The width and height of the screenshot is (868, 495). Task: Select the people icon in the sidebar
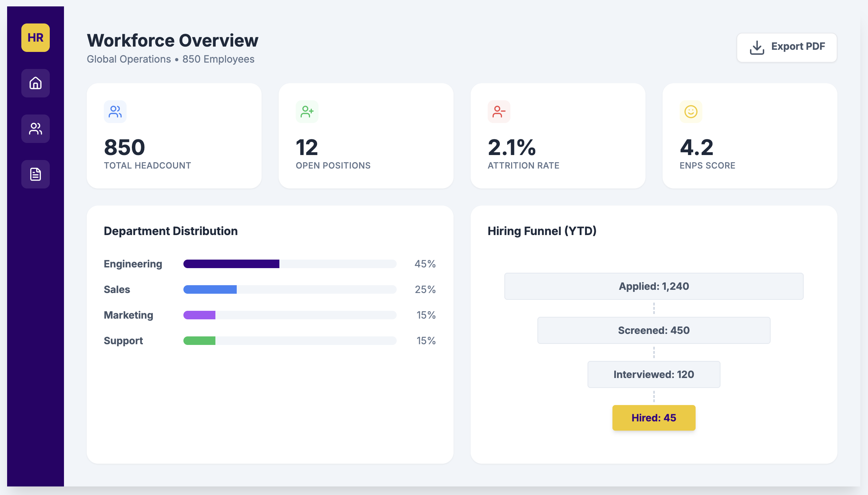pos(35,128)
